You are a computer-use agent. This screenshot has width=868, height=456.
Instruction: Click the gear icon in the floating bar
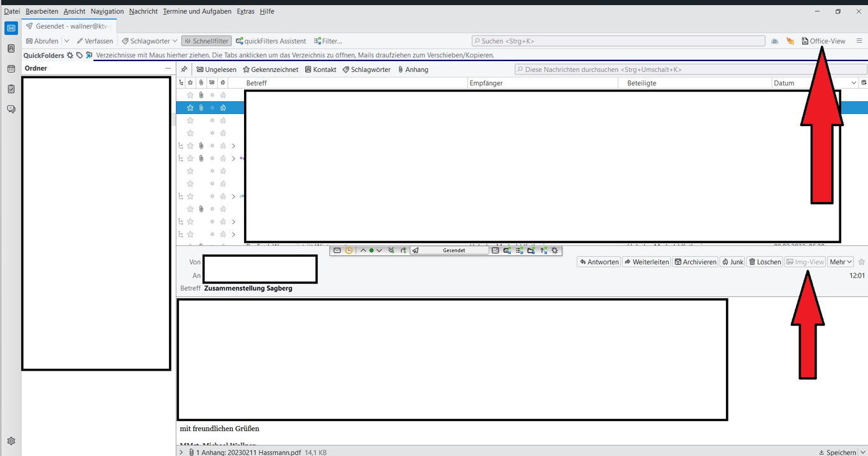[x=554, y=250]
